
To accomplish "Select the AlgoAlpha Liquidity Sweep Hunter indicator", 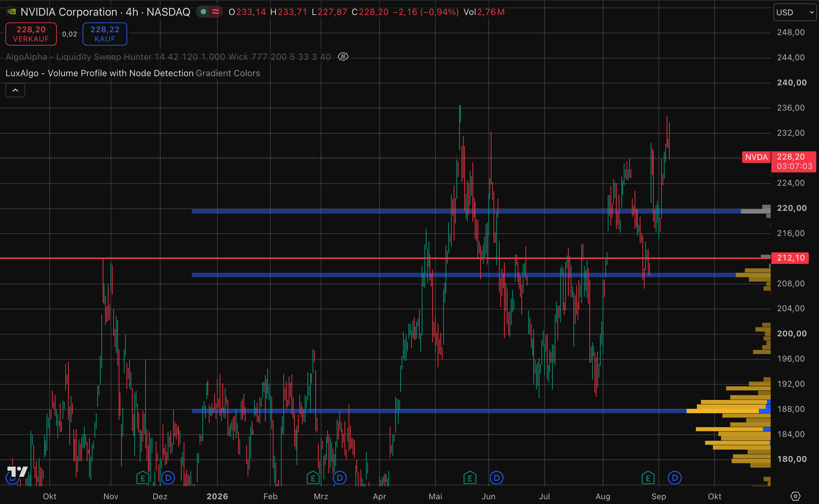I will click(x=168, y=57).
